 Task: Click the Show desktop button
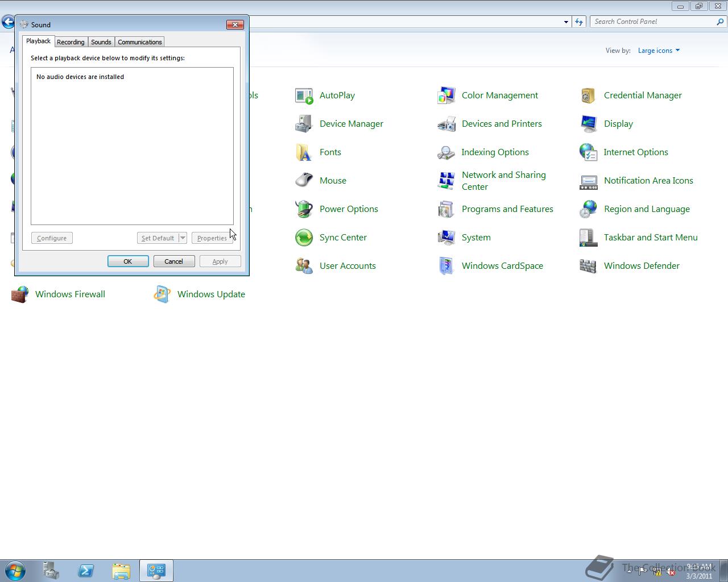pyautogui.click(x=723, y=571)
